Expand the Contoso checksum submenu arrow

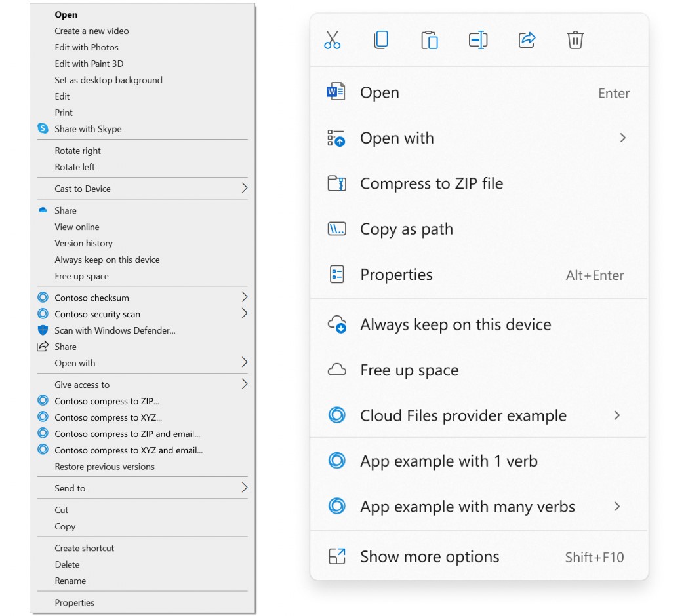click(245, 297)
